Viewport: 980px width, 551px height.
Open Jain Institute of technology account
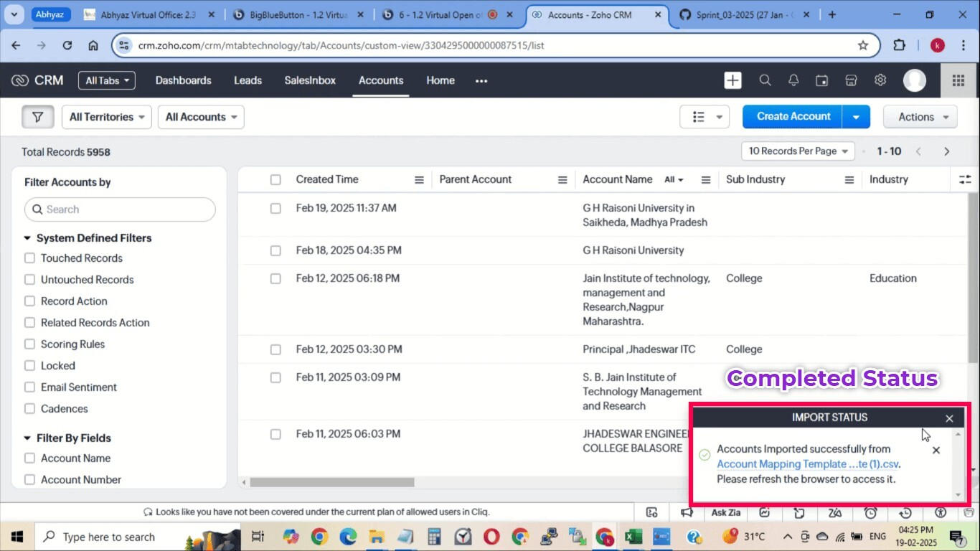coord(646,300)
